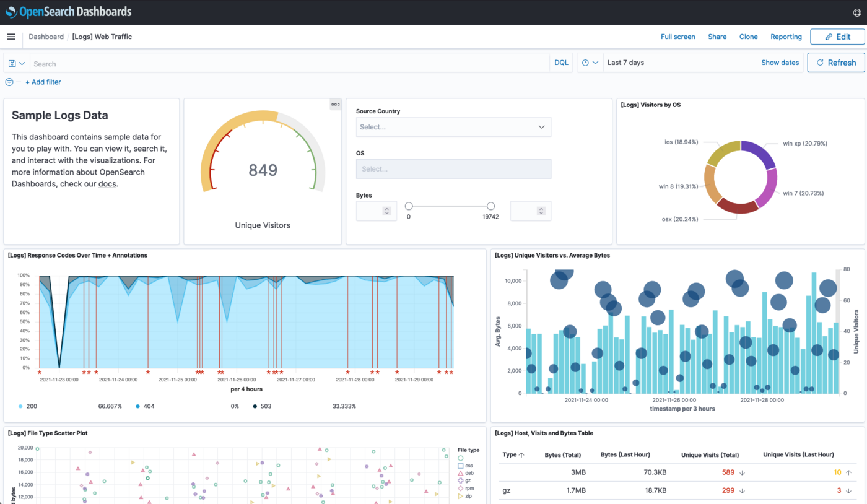The width and height of the screenshot is (867, 504).
Task: Open the docs link in the Sample Logs Data panel
Action: pos(107,184)
